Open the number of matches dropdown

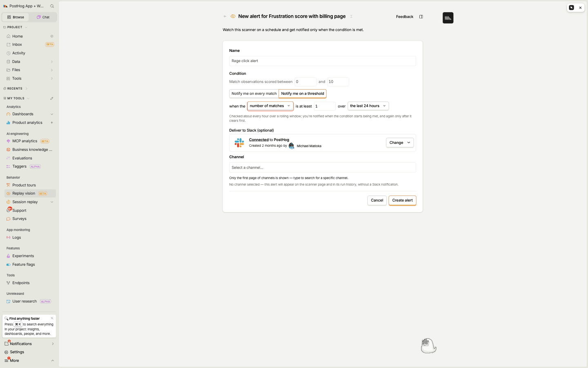(270, 106)
